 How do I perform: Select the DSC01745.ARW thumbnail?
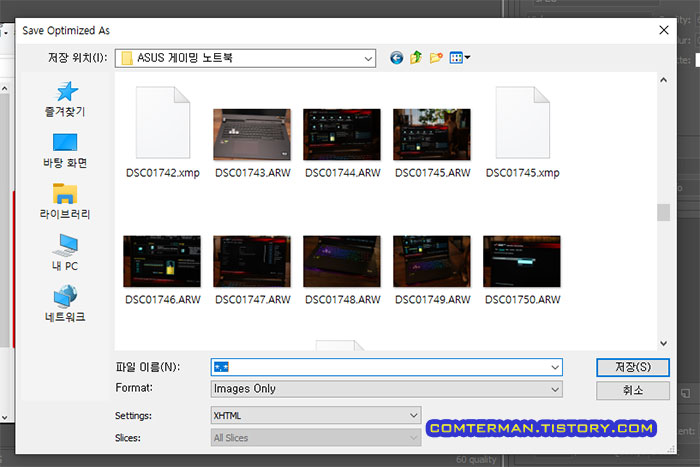tap(432, 134)
